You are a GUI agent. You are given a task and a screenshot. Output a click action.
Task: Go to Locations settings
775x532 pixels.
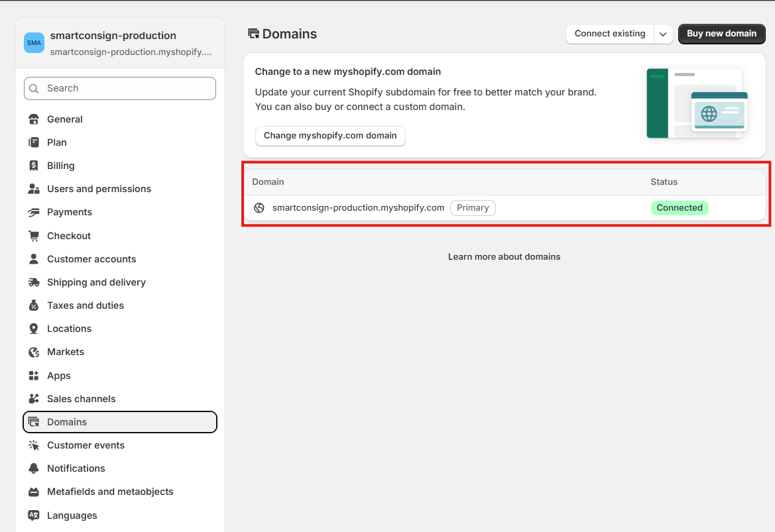(x=119, y=329)
